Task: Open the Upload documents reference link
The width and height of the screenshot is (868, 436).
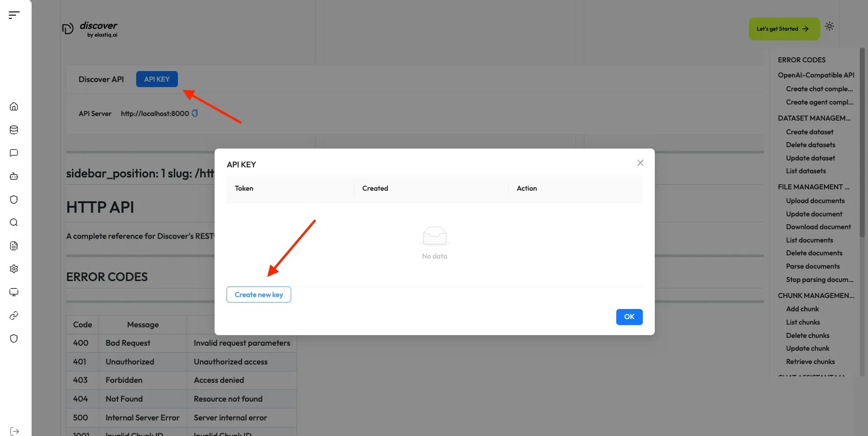Action: click(x=815, y=200)
